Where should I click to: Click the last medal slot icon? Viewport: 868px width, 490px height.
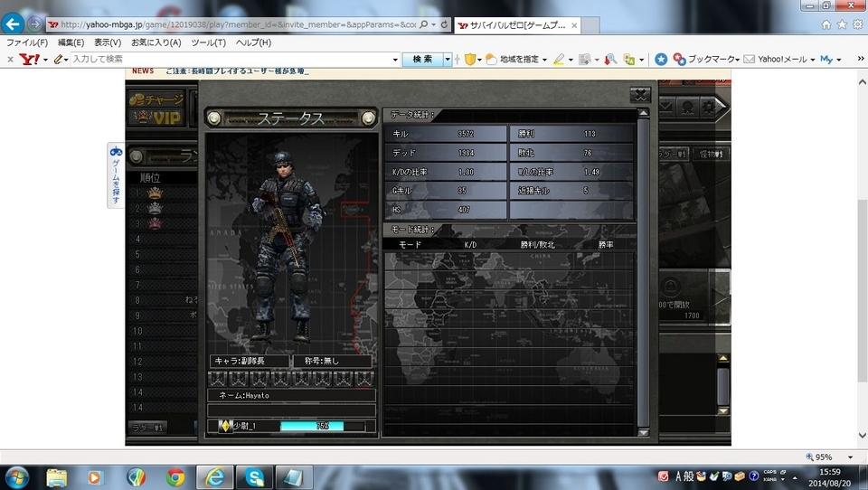click(363, 379)
